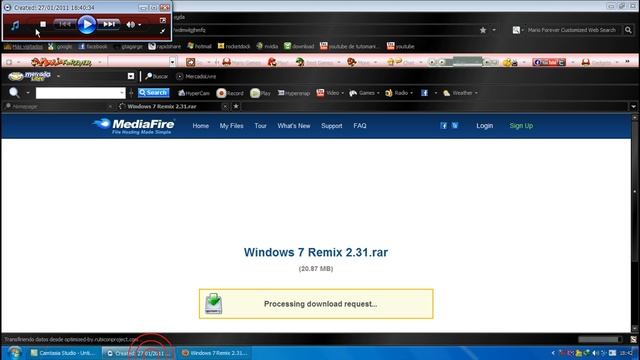Click the HyperCam toolbar magnifier icon
Viewport: 640px width, 360px height.
[x=14, y=93]
